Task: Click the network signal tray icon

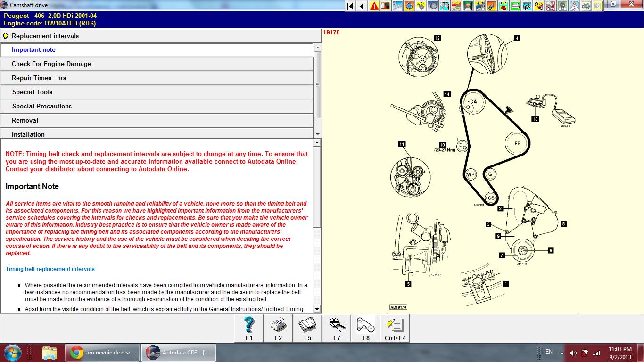Action: coord(597,353)
